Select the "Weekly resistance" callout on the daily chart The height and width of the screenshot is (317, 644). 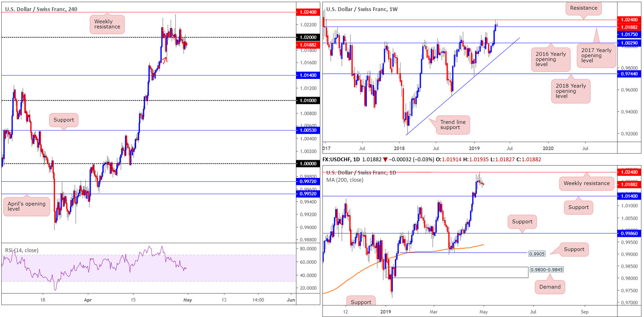coord(587,183)
